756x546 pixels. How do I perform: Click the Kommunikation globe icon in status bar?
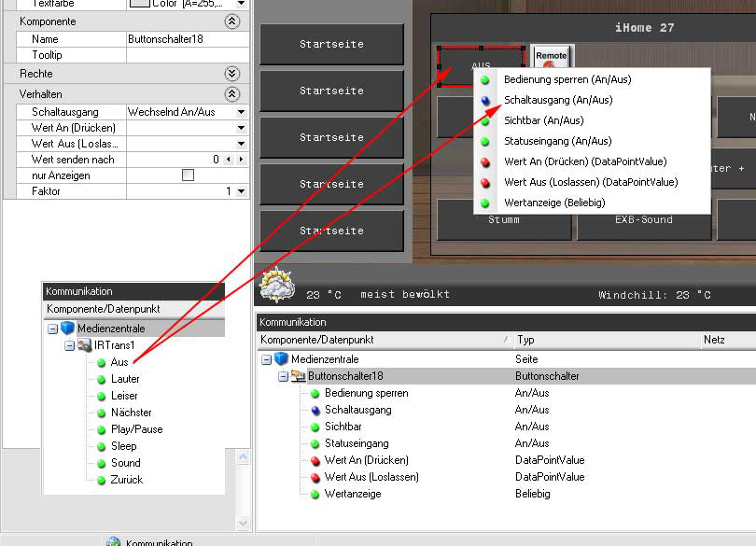click(x=113, y=541)
